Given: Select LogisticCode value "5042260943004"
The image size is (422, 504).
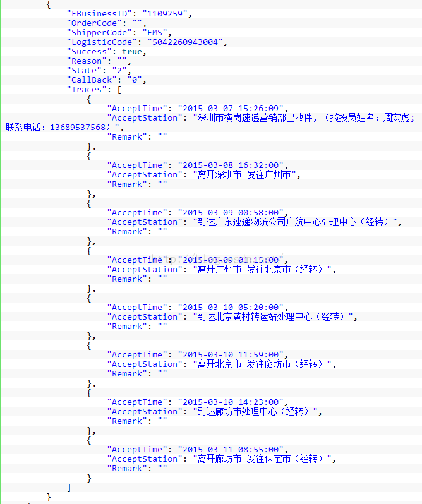Looking at the screenshot, I should point(185,42).
